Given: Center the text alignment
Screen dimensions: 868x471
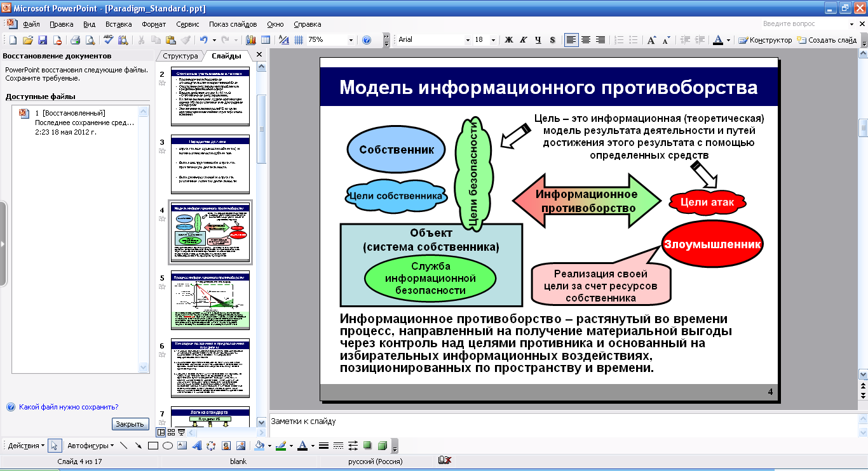Looking at the screenshot, I should 586,40.
